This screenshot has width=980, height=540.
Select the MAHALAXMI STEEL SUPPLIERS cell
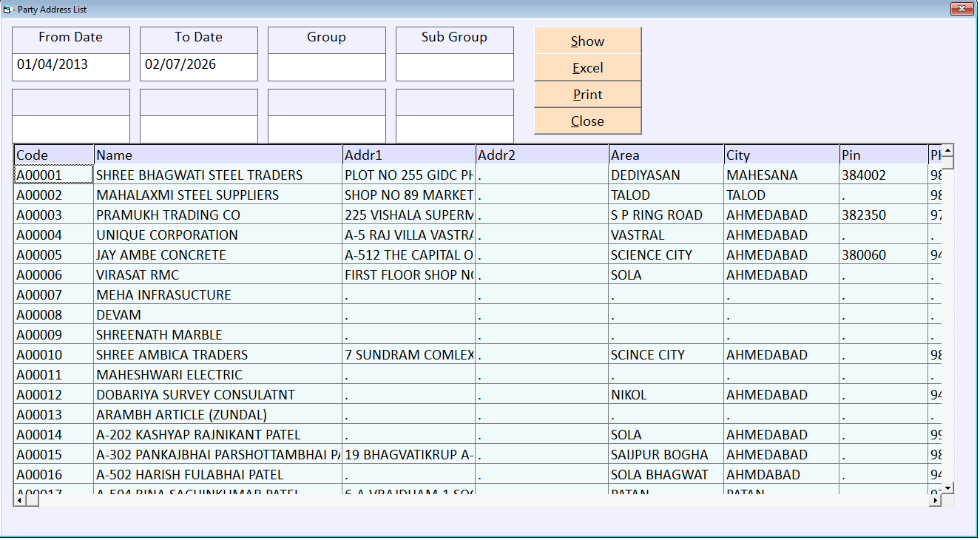pos(218,195)
